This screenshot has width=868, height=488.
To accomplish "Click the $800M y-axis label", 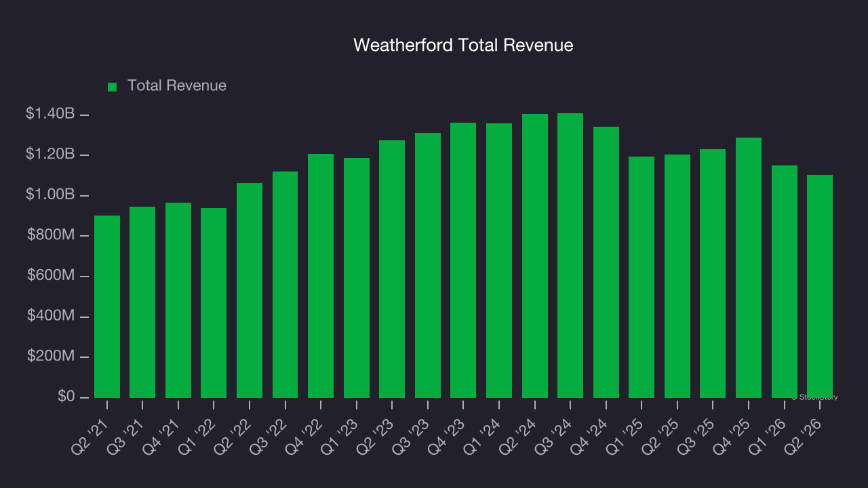I will [51, 235].
